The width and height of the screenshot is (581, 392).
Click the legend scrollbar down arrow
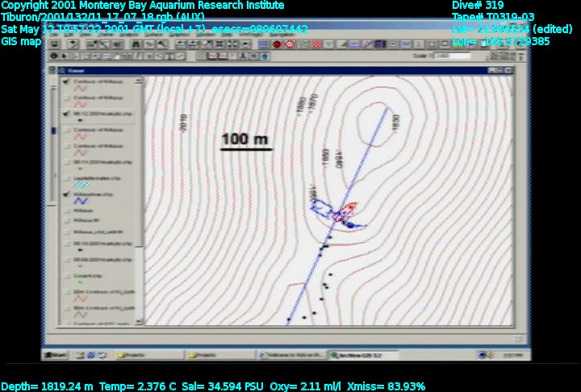(x=139, y=322)
